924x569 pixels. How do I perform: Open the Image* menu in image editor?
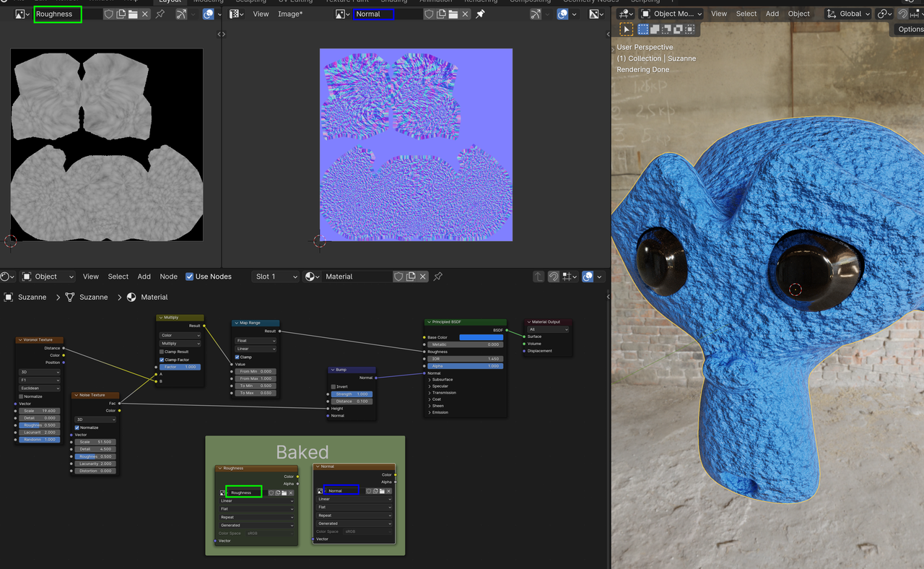[x=290, y=14]
